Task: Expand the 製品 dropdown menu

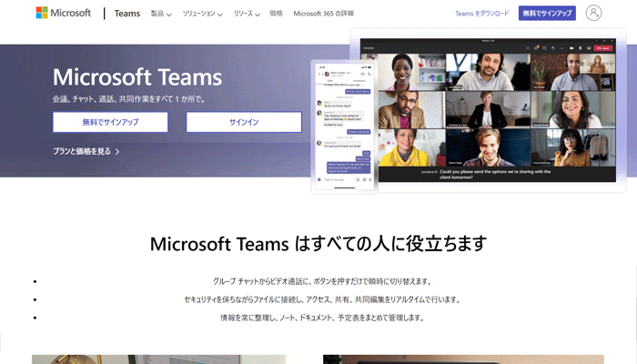Action: (x=161, y=14)
